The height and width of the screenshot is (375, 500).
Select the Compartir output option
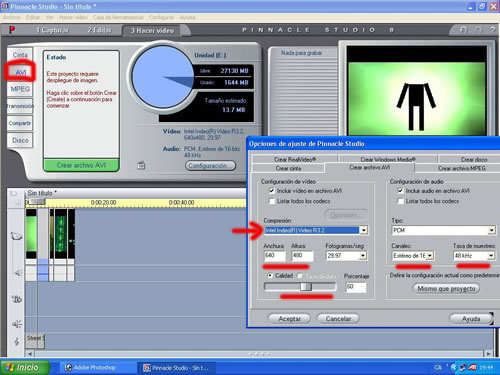[x=20, y=123]
